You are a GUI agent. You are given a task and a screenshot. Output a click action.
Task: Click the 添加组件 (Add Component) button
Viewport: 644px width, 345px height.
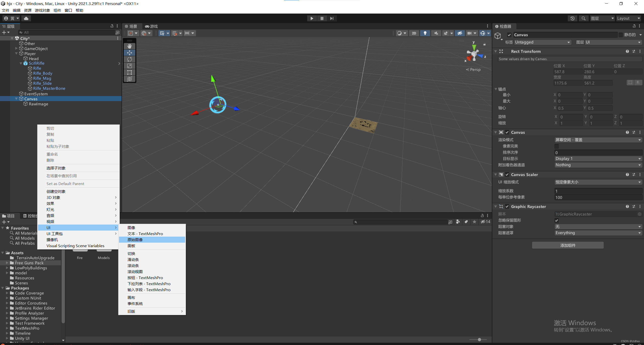(x=568, y=245)
